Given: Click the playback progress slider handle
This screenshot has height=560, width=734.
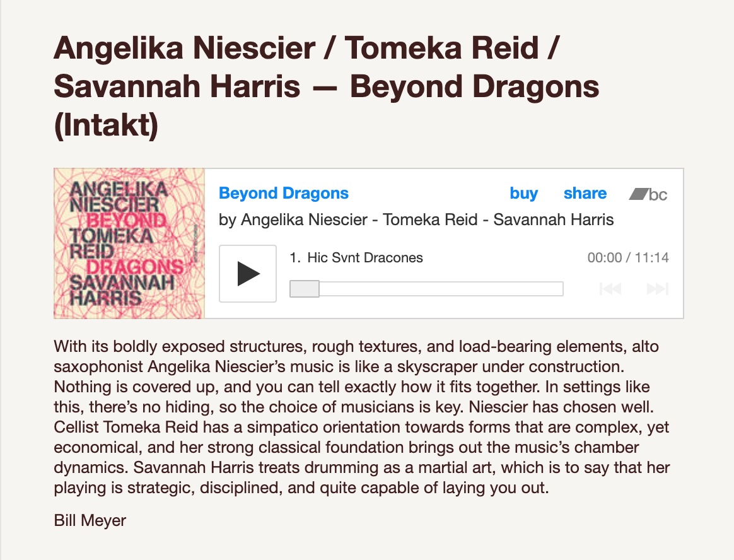Looking at the screenshot, I should pyautogui.click(x=305, y=289).
